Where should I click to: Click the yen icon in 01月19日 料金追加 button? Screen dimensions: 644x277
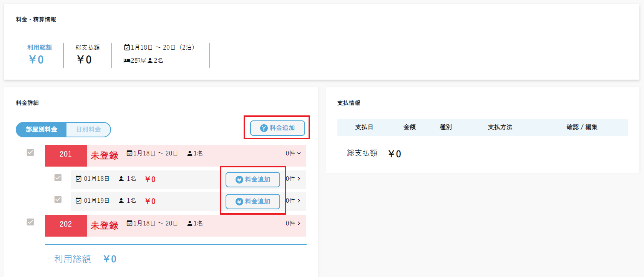coord(239,202)
